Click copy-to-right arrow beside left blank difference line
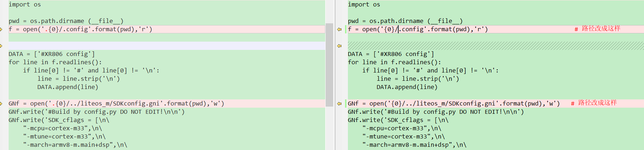The height and width of the screenshot is (150, 644). pos(1,46)
